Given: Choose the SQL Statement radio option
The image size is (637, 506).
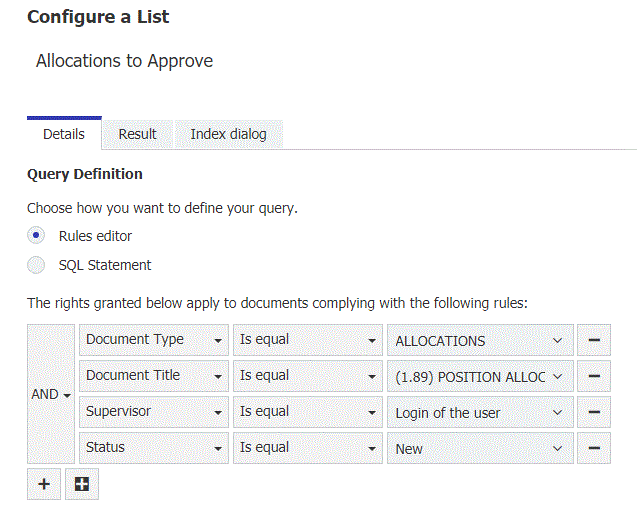Looking at the screenshot, I should pos(37,265).
